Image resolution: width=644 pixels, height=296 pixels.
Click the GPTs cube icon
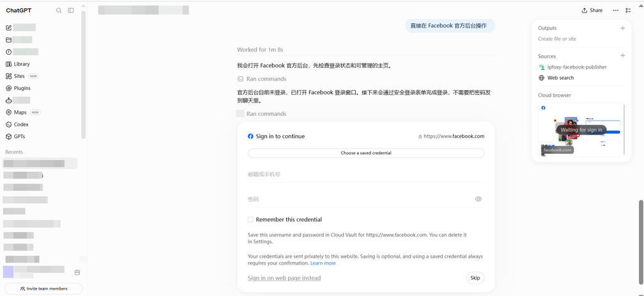9,136
